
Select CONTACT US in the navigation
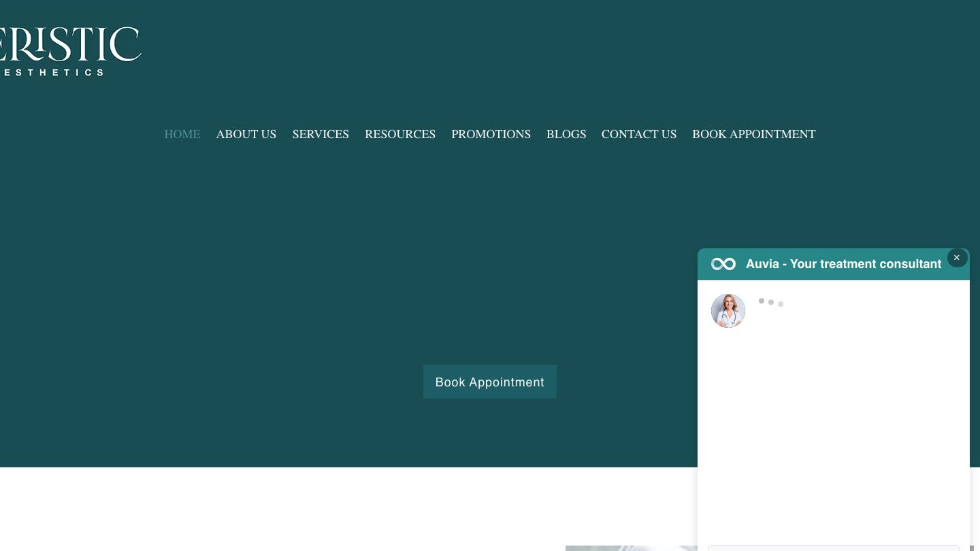pos(638,134)
